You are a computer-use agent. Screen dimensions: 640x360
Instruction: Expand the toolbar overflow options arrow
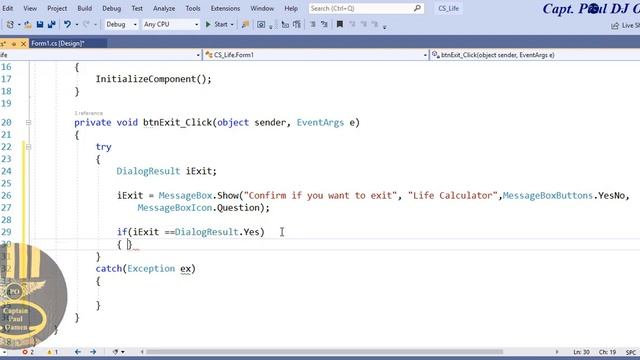384,27
